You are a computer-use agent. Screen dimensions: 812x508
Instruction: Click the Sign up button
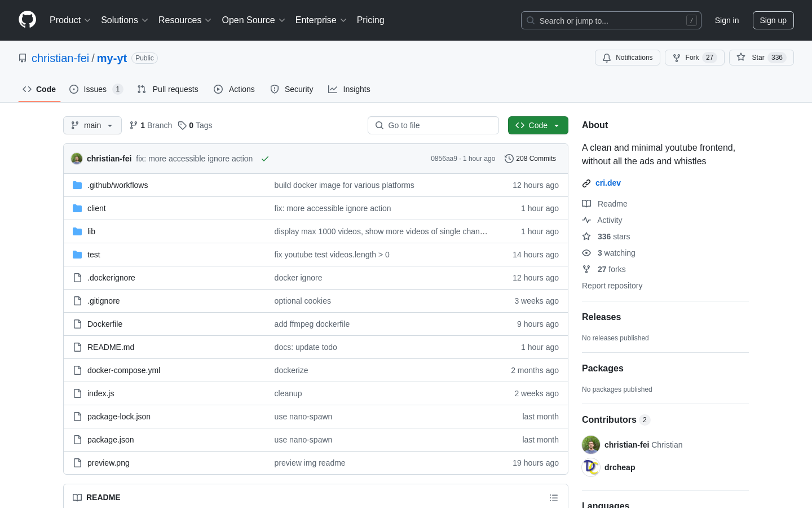[x=773, y=20]
